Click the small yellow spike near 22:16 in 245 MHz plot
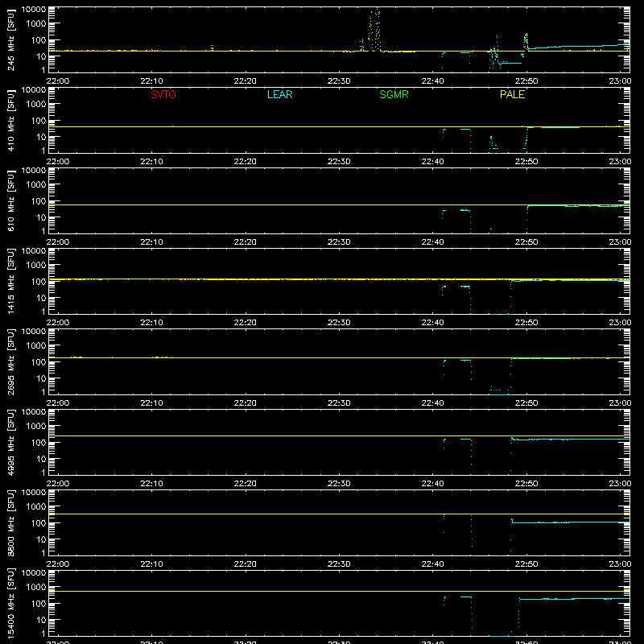Viewport: 644px width, 644px height. pos(212,47)
